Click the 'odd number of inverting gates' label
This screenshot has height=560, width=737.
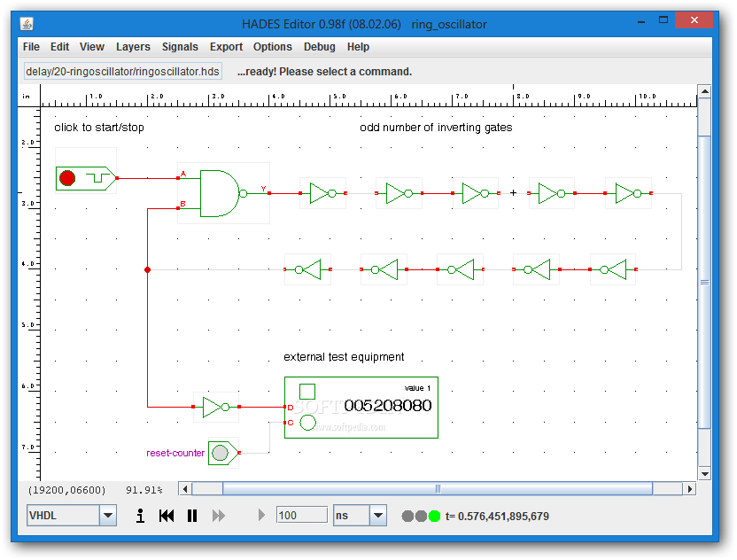point(436,128)
